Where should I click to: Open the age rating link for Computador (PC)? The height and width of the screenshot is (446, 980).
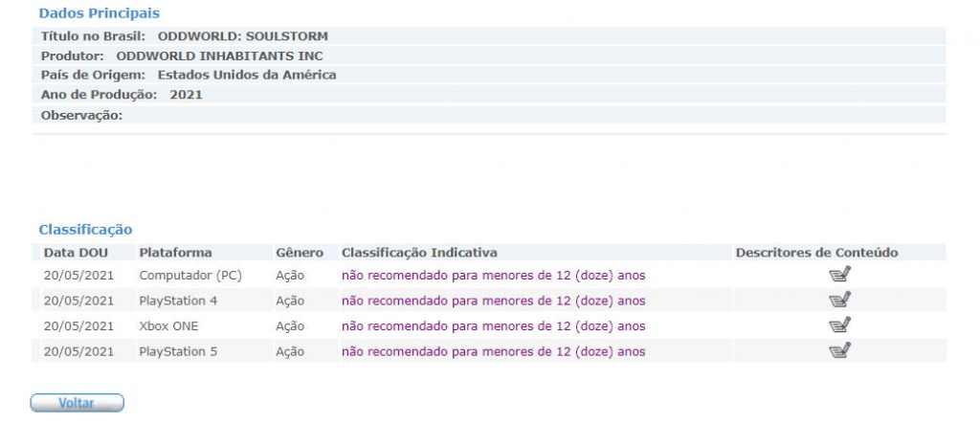[x=493, y=275]
